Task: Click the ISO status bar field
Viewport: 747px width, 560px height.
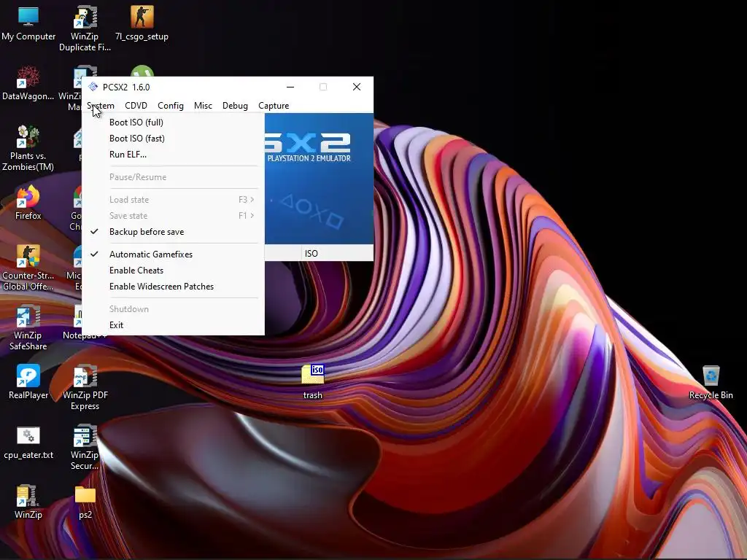Action: coord(337,254)
